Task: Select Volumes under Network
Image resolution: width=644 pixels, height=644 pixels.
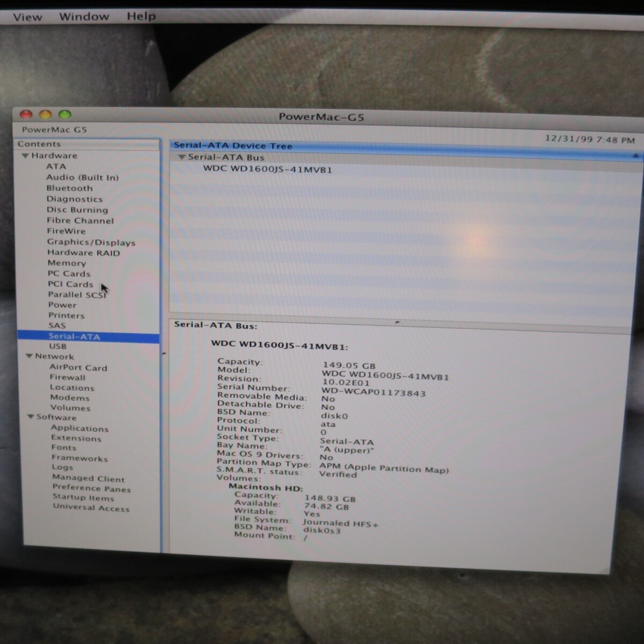Action: pyautogui.click(x=70, y=408)
